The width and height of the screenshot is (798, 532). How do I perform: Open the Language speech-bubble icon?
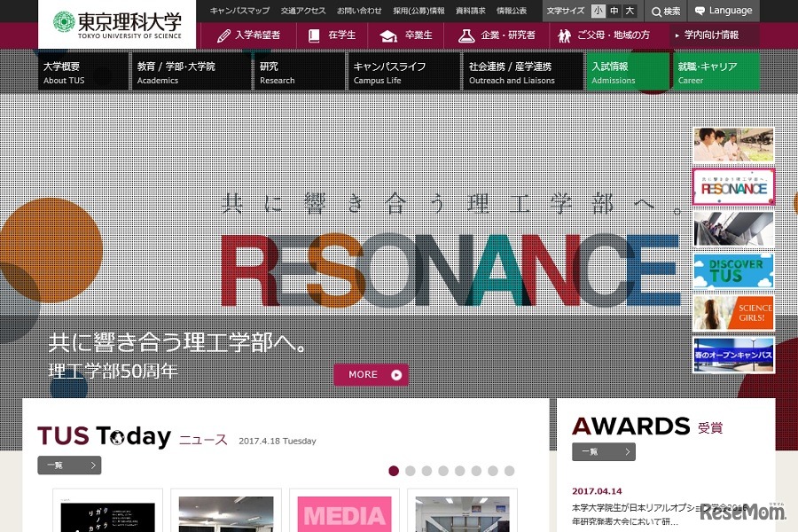(x=699, y=12)
